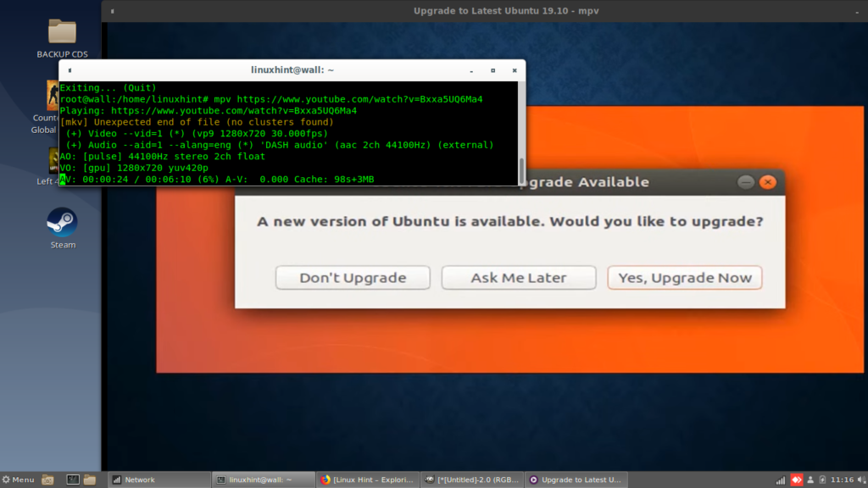The width and height of the screenshot is (868, 488).
Task: Open the file manager panel launcher
Action: (x=90, y=480)
